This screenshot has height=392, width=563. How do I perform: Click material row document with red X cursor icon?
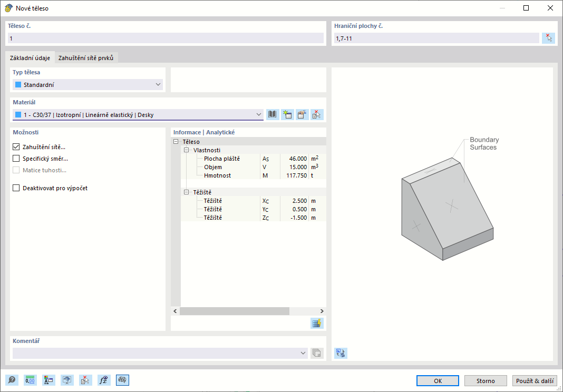[317, 115]
